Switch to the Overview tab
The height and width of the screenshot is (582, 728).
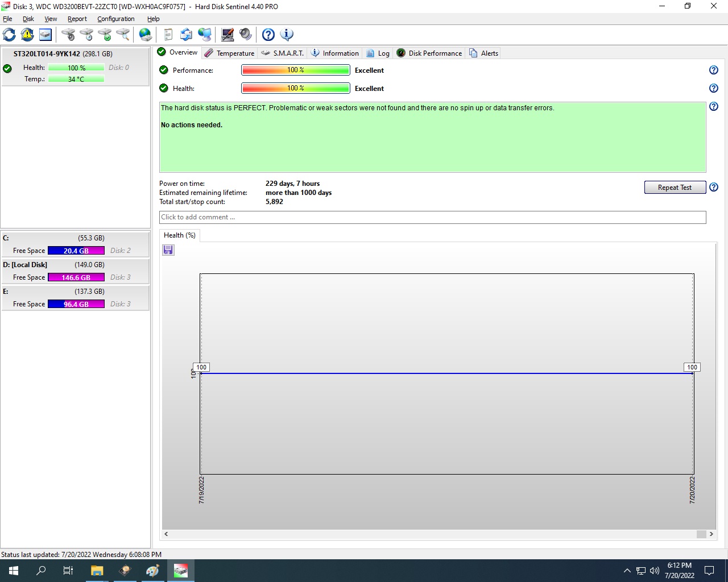pyautogui.click(x=177, y=52)
